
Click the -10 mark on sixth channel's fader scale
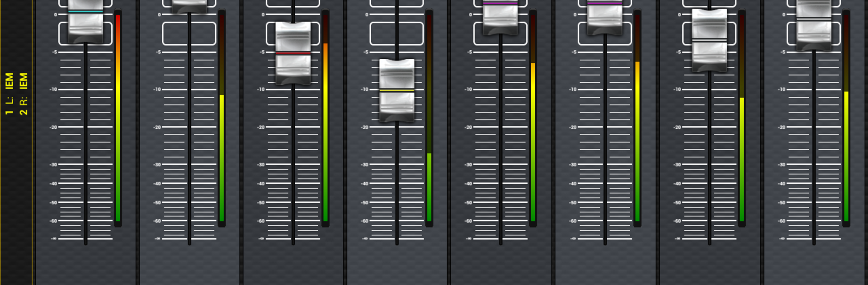tap(573, 90)
